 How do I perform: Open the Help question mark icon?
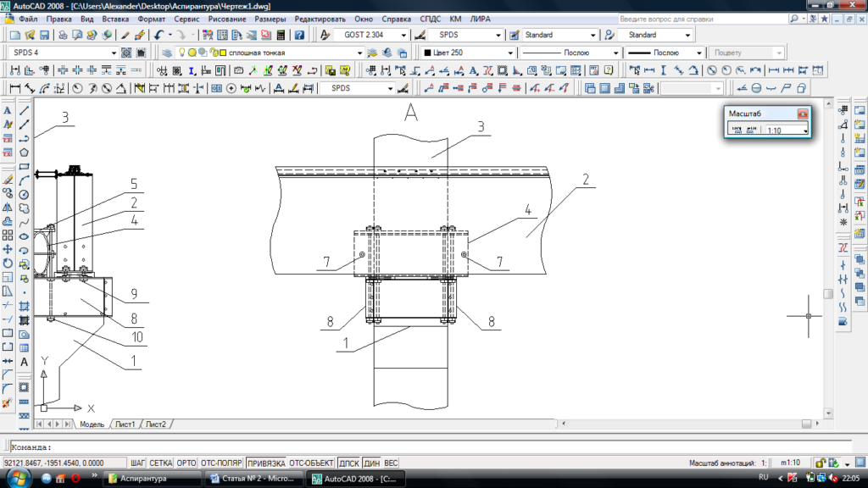[299, 35]
